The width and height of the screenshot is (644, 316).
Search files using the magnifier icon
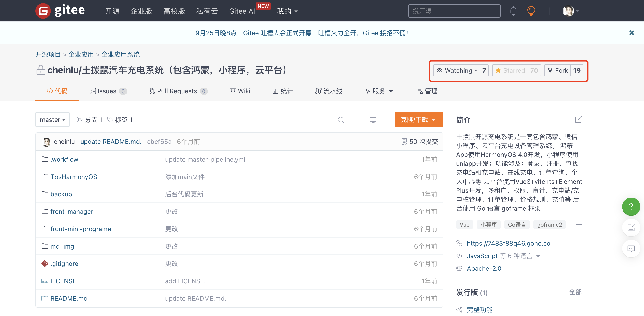[341, 120]
